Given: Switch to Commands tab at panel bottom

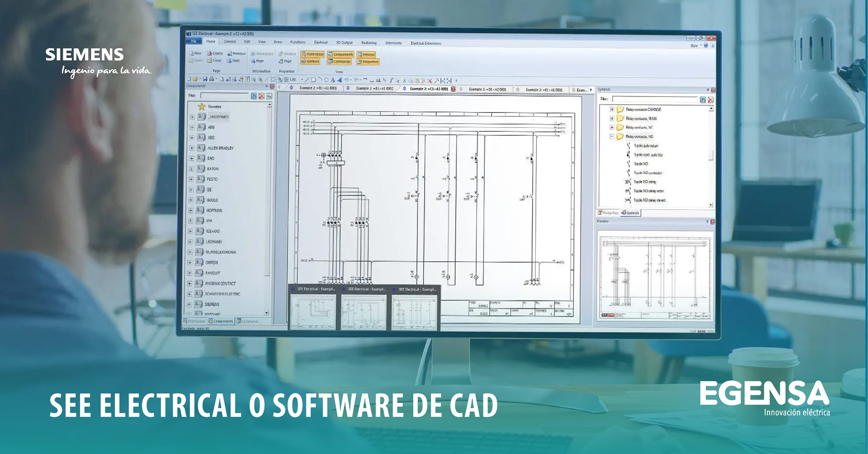Looking at the screenshot, I should (248, 321).
